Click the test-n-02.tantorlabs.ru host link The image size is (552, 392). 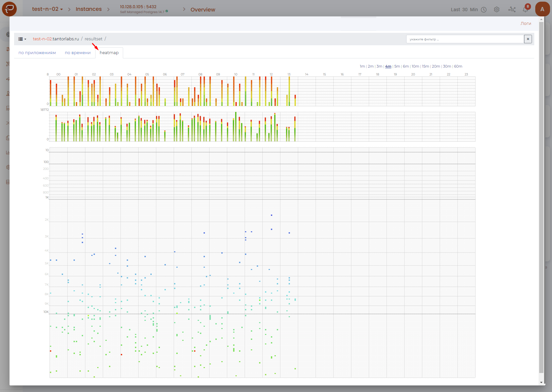tap(56, 39)
